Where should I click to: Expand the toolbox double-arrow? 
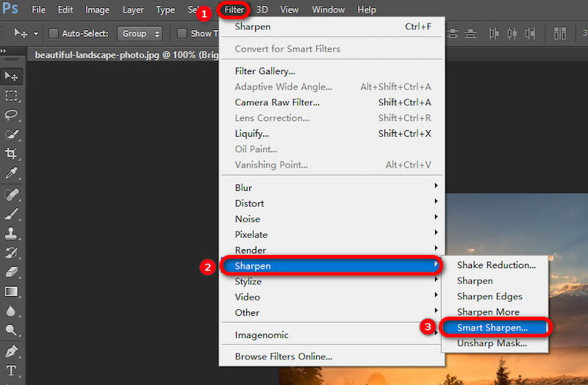click(4, 51)
